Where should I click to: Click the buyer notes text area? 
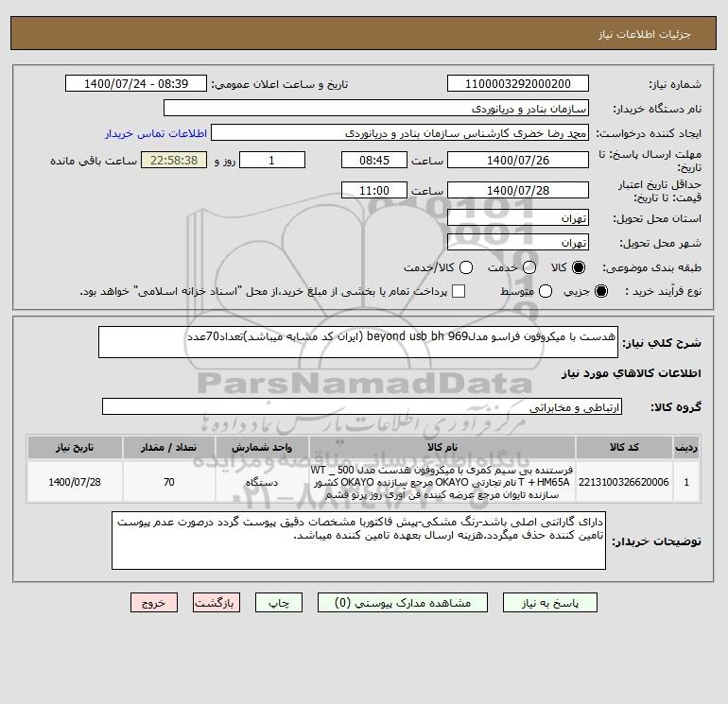tap(358, 541)
